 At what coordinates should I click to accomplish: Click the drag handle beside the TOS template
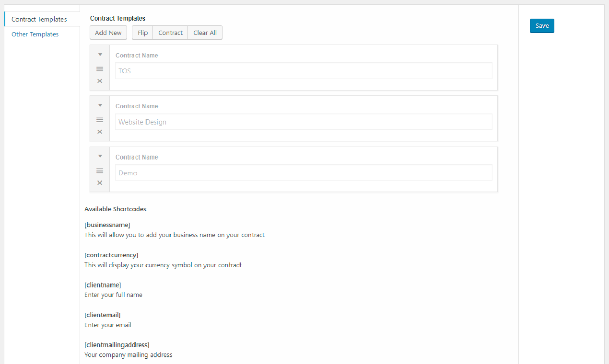click(99, 68)
